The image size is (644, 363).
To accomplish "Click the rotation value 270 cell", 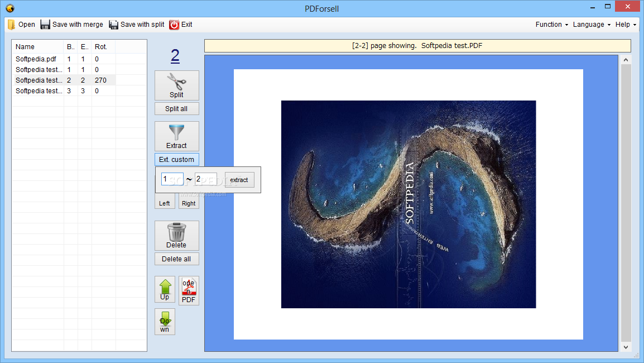I will click(100, 80).
